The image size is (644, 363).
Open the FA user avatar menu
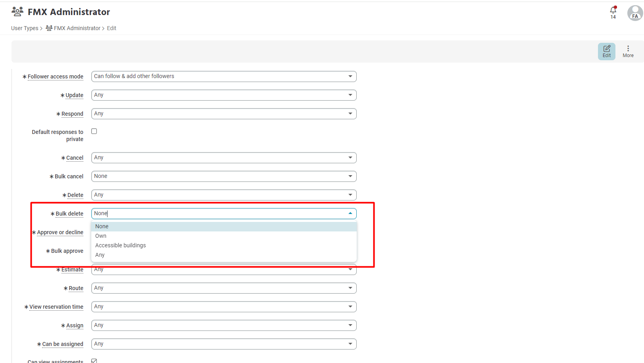(635, 13)
